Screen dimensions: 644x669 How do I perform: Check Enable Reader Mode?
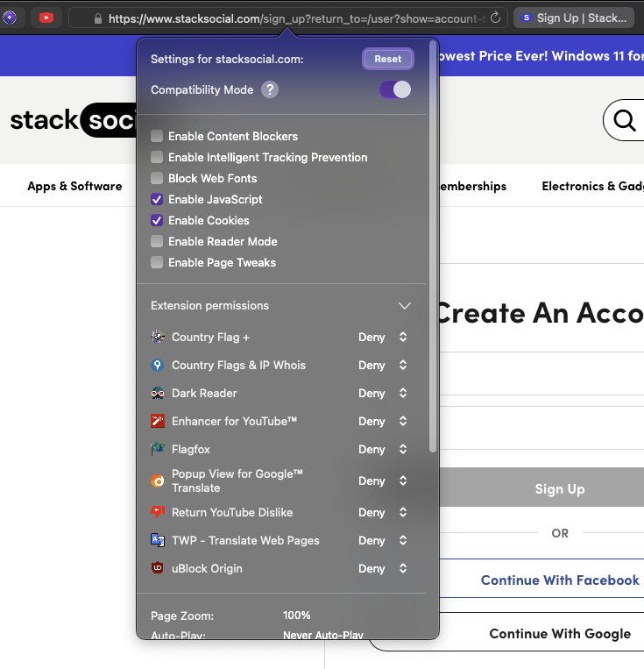coord(157,241)
